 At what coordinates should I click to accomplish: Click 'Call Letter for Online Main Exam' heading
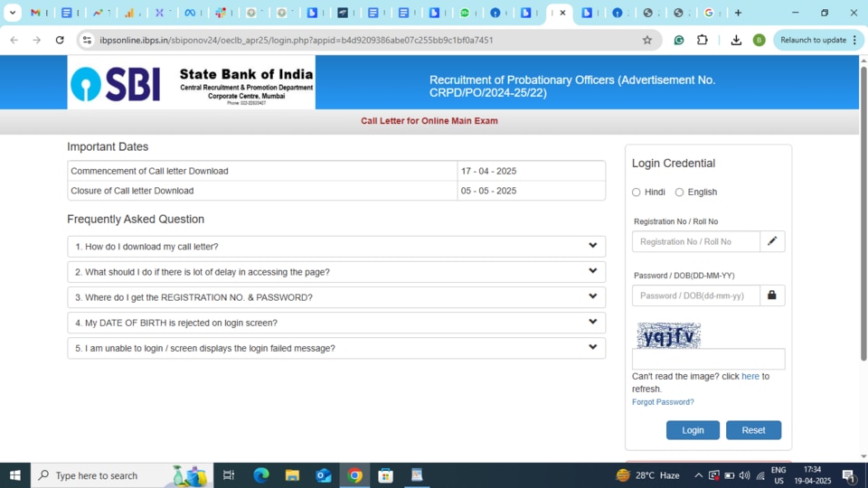(x=429, y=120)
